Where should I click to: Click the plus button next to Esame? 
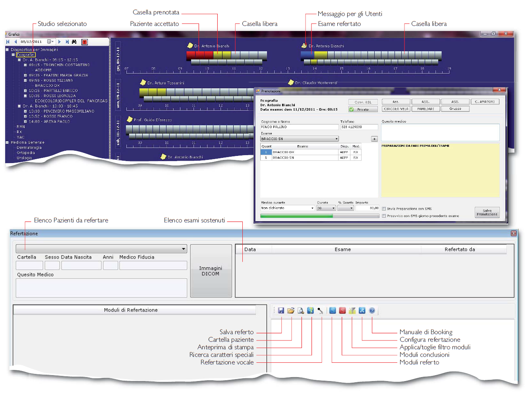374,139
